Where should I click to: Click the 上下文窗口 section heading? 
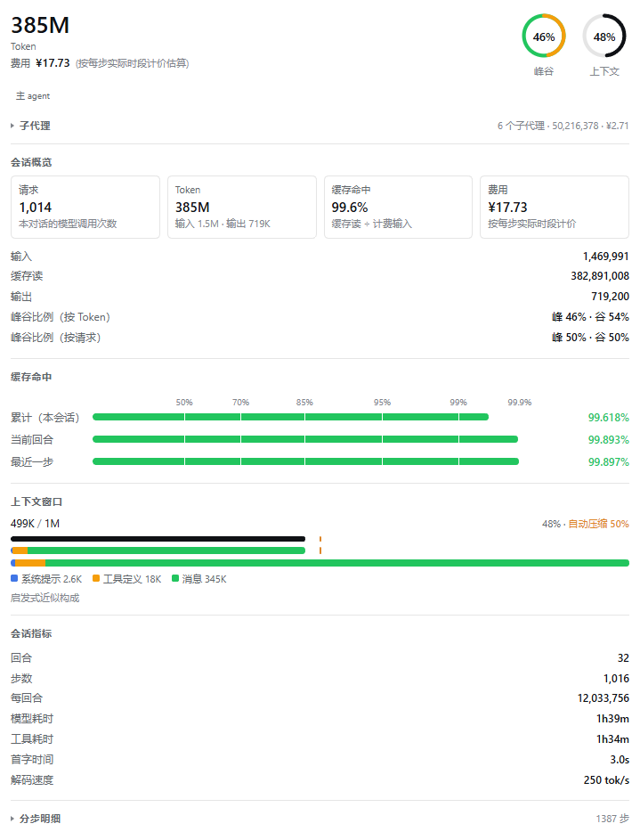pos(36,502)
